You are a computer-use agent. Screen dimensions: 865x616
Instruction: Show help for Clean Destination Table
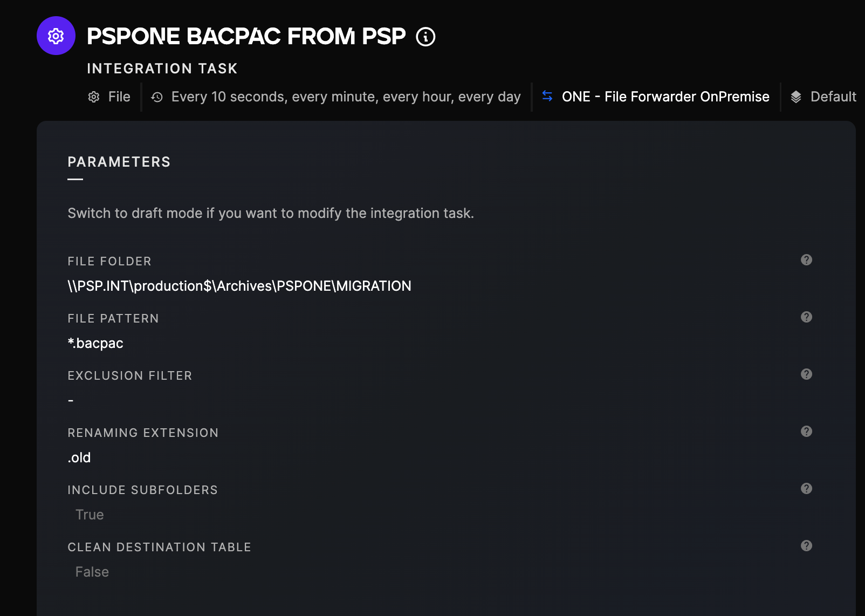(806, 546)
